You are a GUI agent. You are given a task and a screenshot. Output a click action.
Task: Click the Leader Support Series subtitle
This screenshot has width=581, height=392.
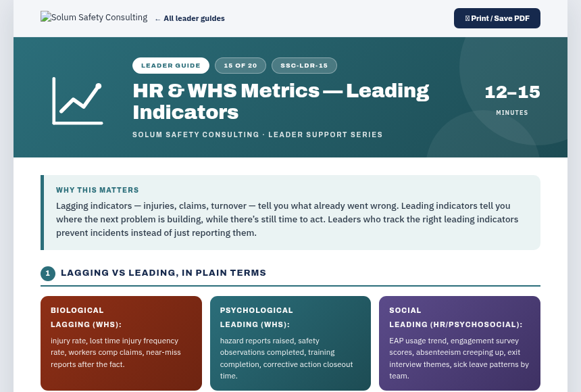point(257,134)
